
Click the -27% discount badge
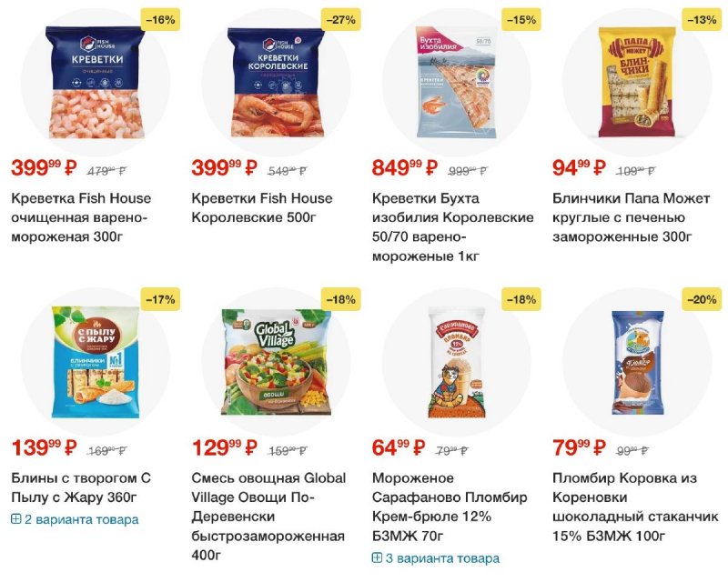tap(340, 19)
